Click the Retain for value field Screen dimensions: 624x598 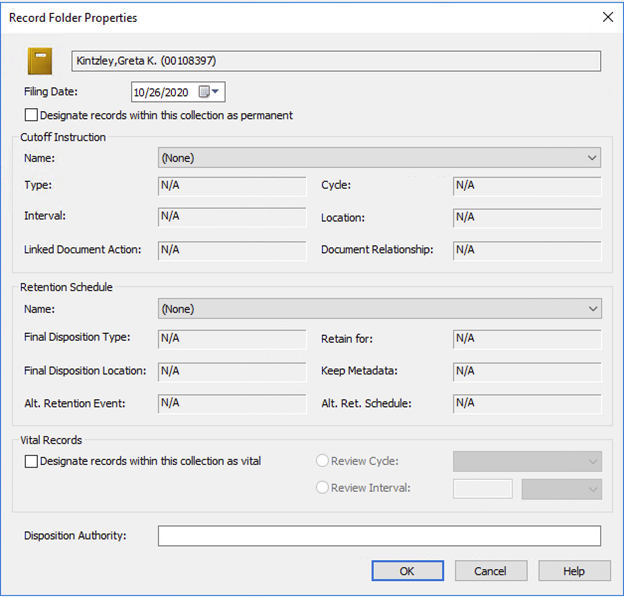[x=527, y=339]
